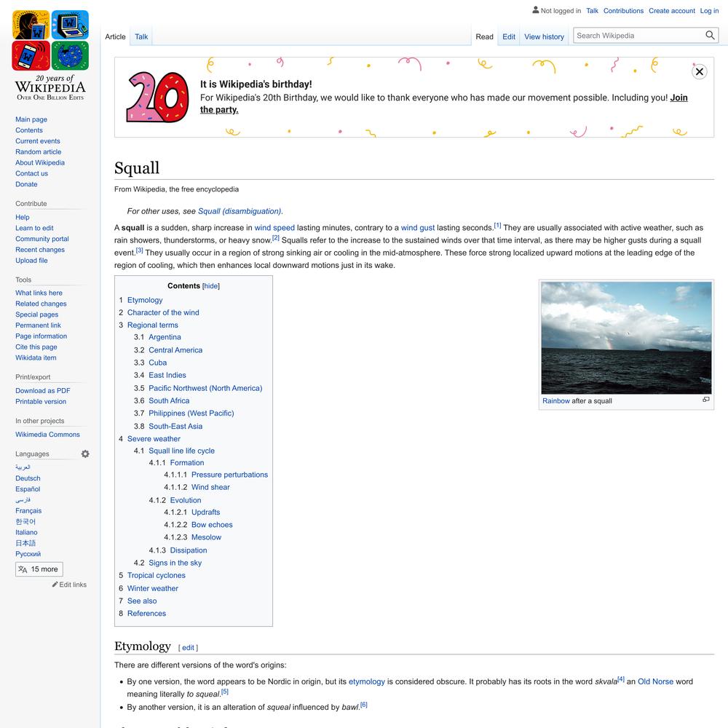Jump to Winter weather section
Image resolution: width=728 pixels, height=728 pixels.
click(x=152, y=588)
